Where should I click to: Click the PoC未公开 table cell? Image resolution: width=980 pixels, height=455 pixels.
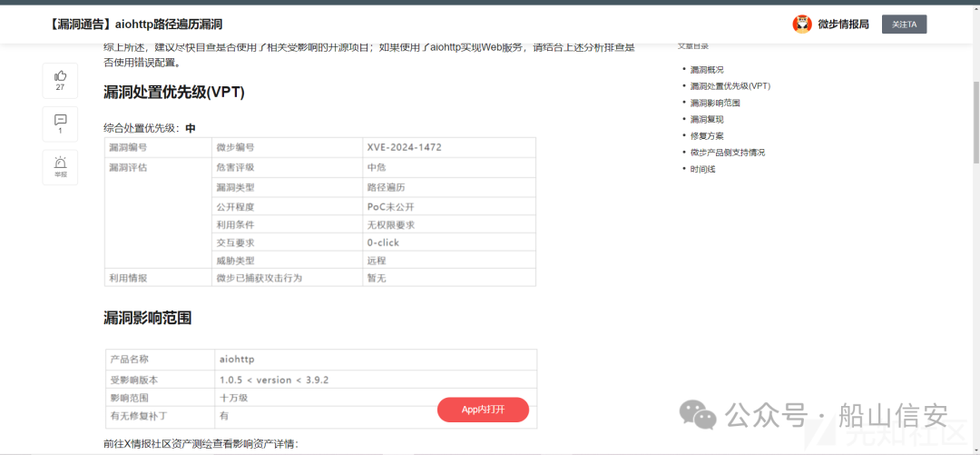449,206
